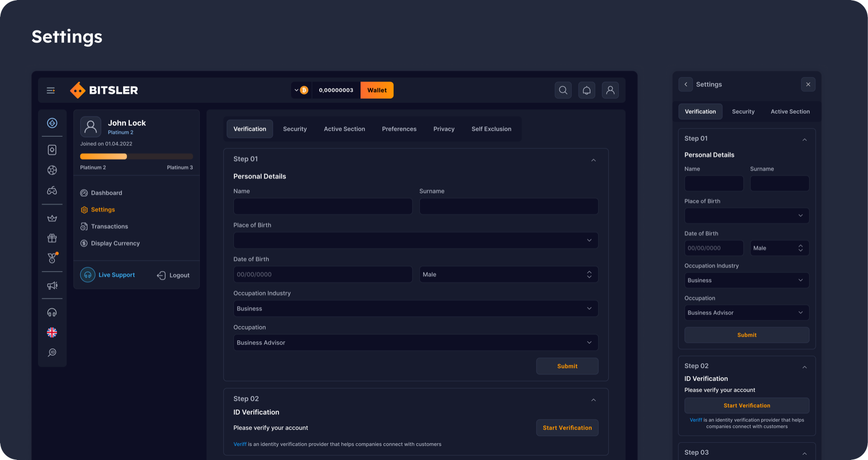Open the Place of Birth dropdown in the desktop form
Viewport: 868px width, 460px height.
coord(416,240)
